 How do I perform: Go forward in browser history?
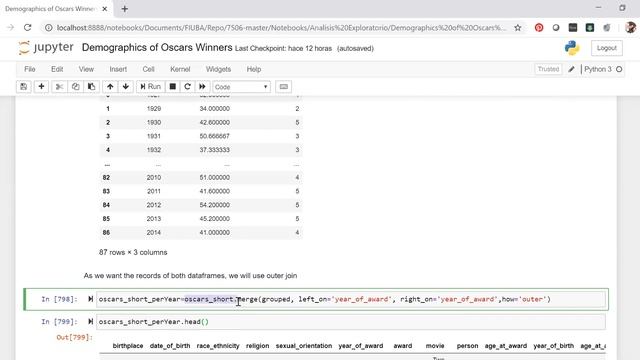(x=10, y=27)
